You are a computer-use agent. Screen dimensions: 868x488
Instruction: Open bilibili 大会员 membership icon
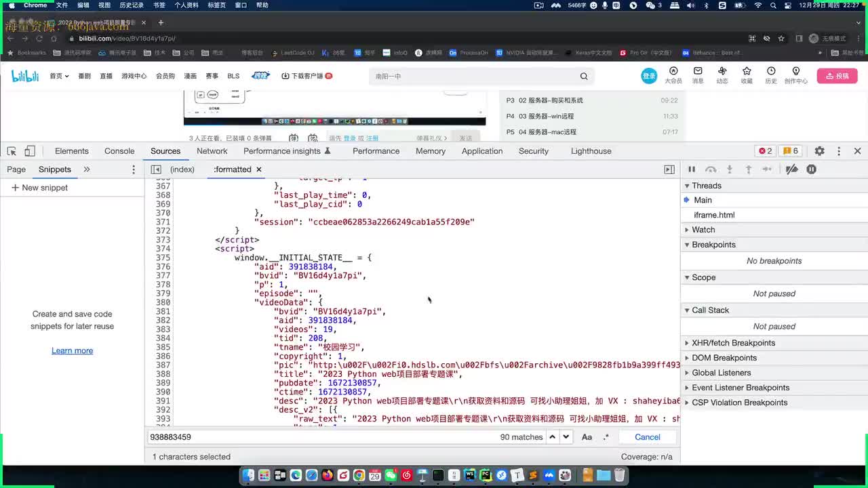(x=673, y=75)
